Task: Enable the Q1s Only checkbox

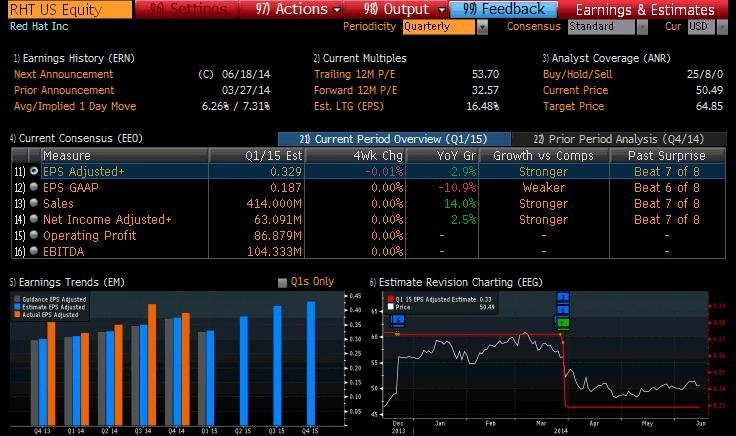Action: coord(282,283)
